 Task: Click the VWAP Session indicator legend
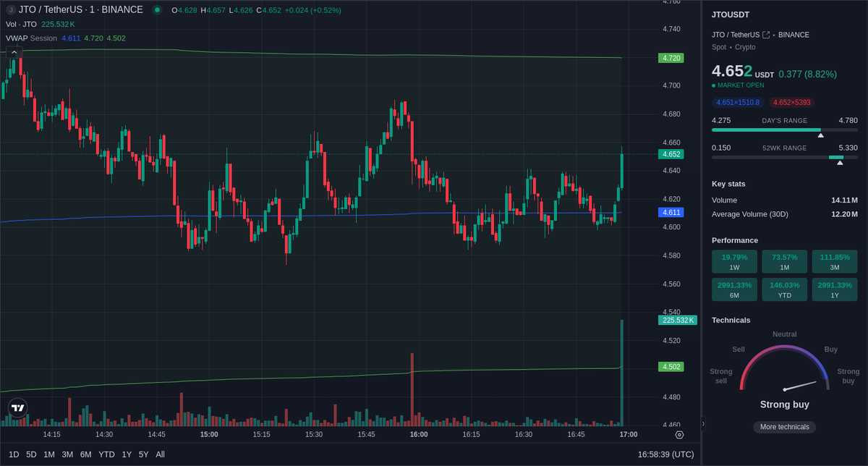click(x=31, y=38)
